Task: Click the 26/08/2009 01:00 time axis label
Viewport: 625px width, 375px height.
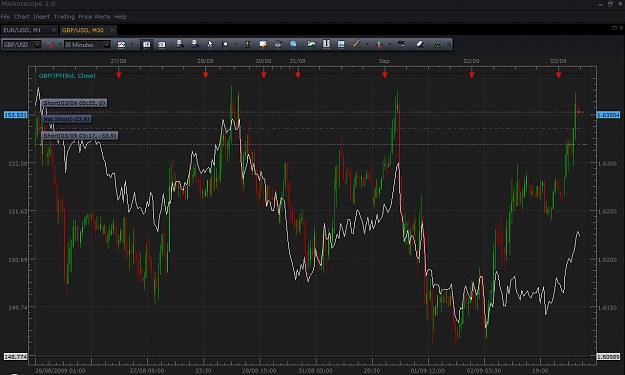Action: (x=60, y=371)
